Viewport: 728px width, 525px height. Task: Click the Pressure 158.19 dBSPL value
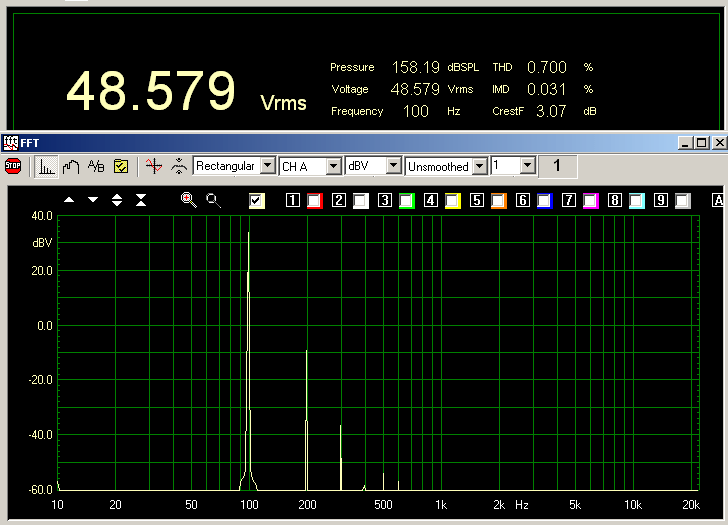click(x=416, y=67)
